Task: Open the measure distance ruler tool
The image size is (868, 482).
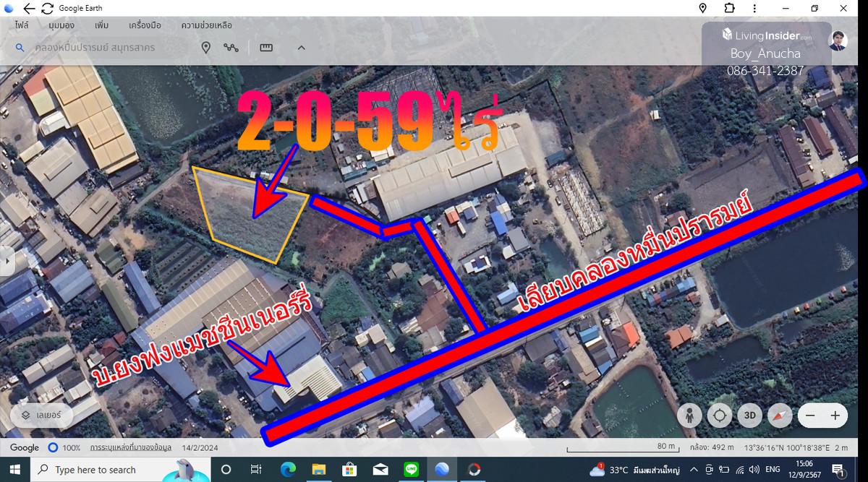Action: coord(266,48)
